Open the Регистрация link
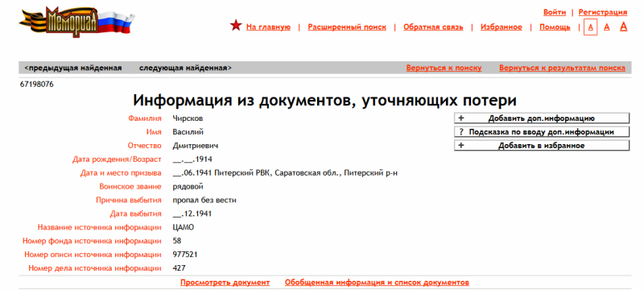This screenshot has height=290, width=644. click(603, 12)
